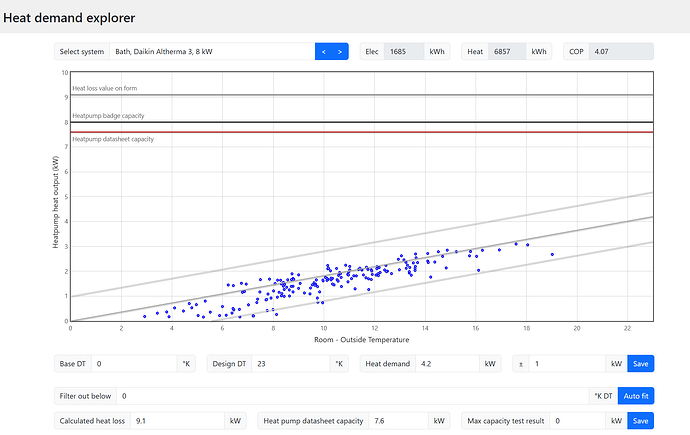Viewport: 690px width, 435px height.
Task: Click the Heat kWh value box
Action: [x=508, y=51]
